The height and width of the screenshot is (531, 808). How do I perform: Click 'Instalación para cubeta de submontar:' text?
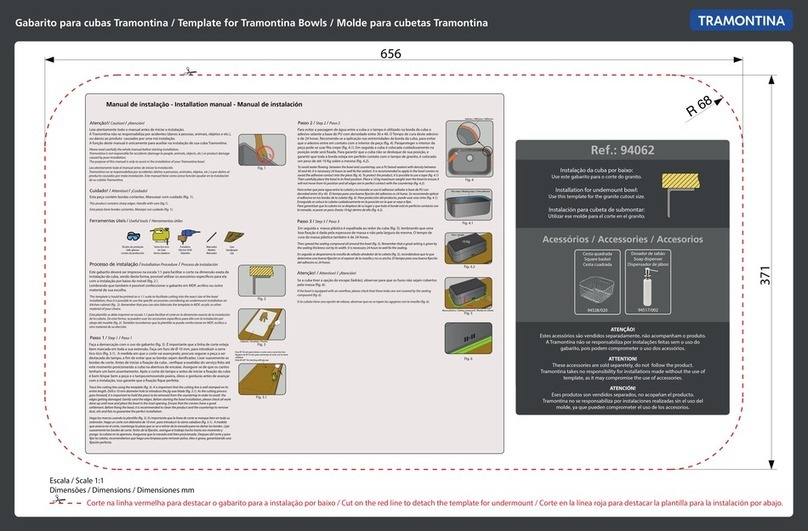[596, 210]
